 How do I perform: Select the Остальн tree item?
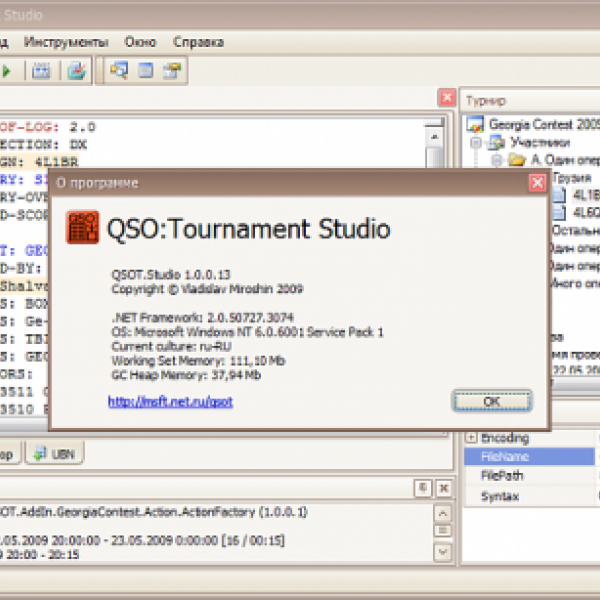(x=576, y=230)
